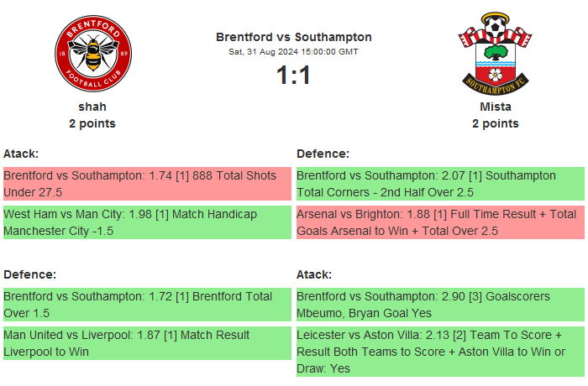The width and height of the screenshot is (588, 386).
Task: Open the Manchester City -1.5 handicap bet
Action: tap(147, 222)
